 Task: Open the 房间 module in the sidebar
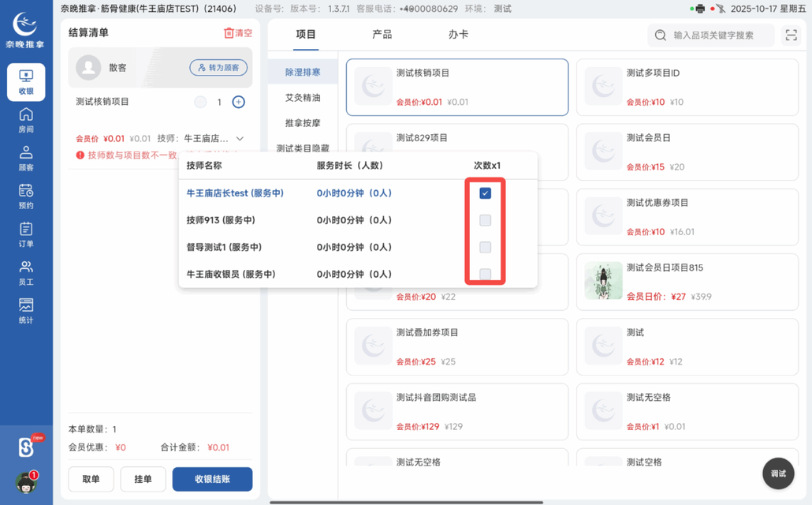click(x=25, y=118)
